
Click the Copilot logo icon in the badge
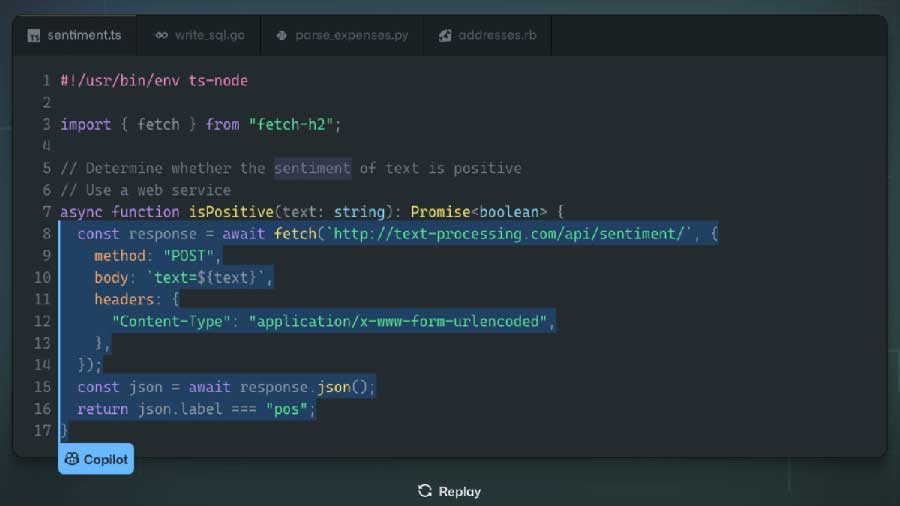(72, 459)
